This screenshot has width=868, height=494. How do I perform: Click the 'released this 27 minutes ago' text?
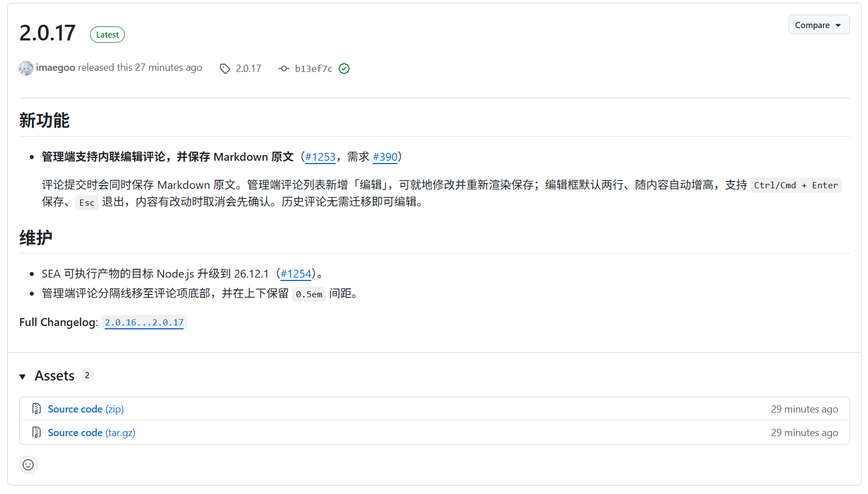pos(140,67)
